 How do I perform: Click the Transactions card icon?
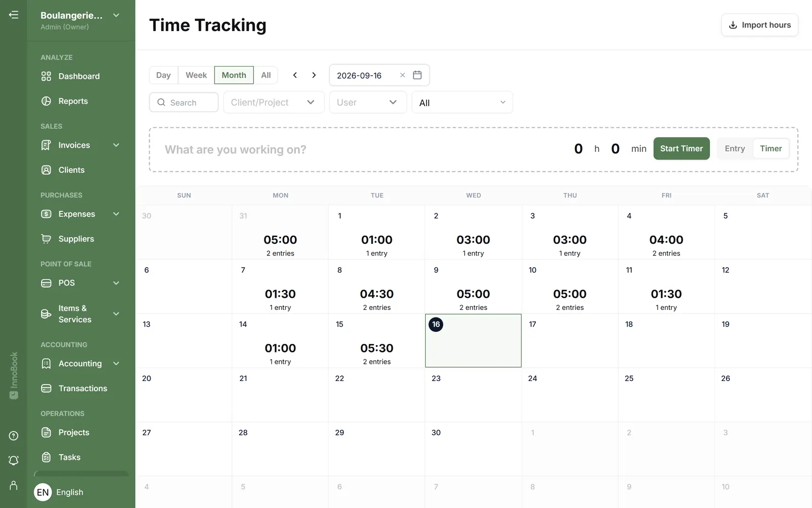pos(46,389)
